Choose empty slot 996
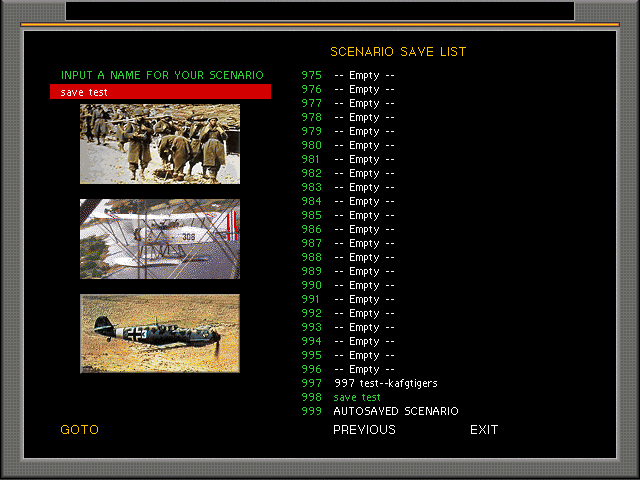Viewport: 640px width, 480px height. pos(364,369)
